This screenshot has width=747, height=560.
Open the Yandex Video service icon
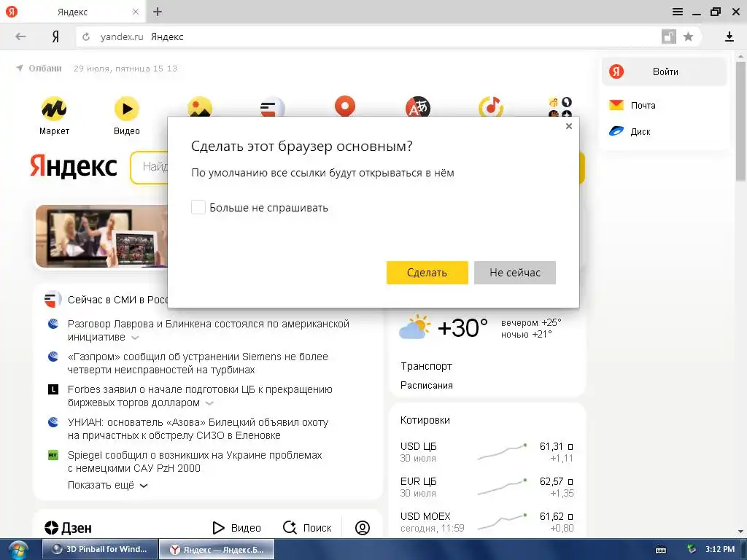click(127, 109)
